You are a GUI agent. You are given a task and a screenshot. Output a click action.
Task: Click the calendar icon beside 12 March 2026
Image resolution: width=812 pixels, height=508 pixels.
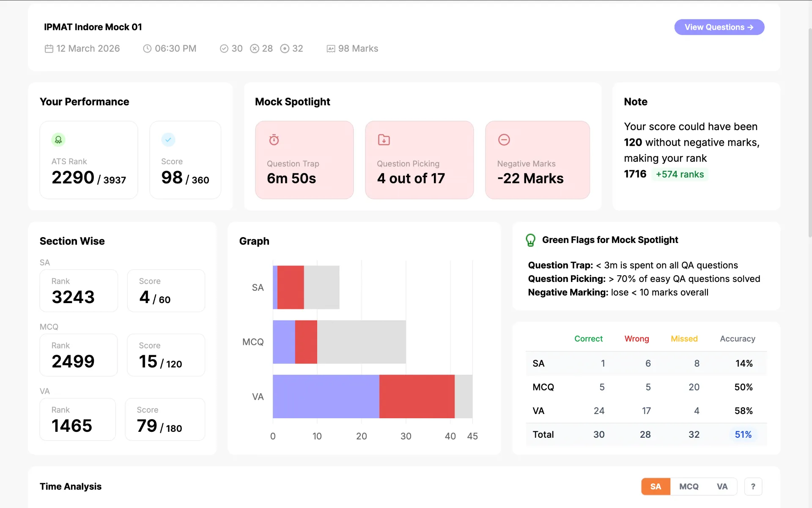point(49,49)
